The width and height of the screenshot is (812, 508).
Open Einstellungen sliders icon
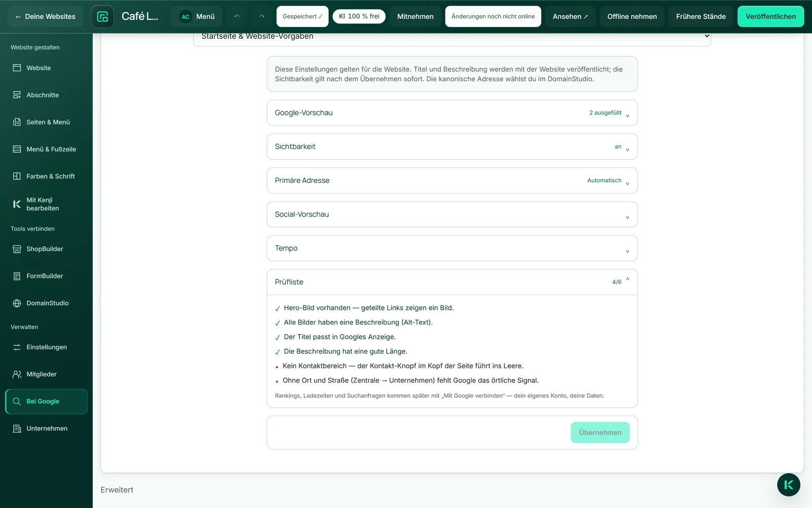tap(17, 347)
